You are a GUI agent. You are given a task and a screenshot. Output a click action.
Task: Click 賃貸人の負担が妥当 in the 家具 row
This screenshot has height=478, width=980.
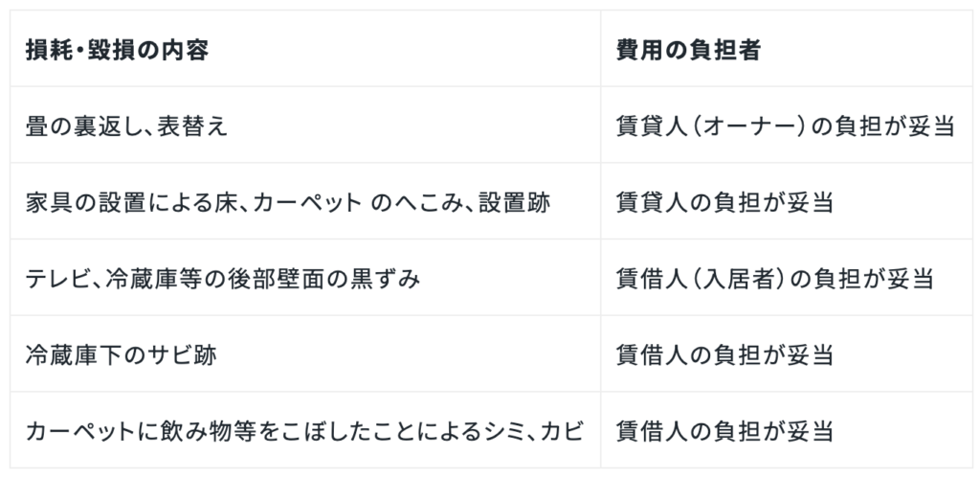pos(724,203)
